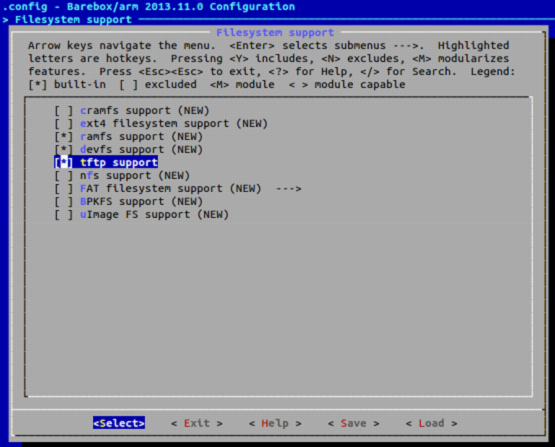Open submenu arrow next to FAT filesystem support
This screenshot has height=447, width=555.
pyautogui.click(x=288, y=189)
